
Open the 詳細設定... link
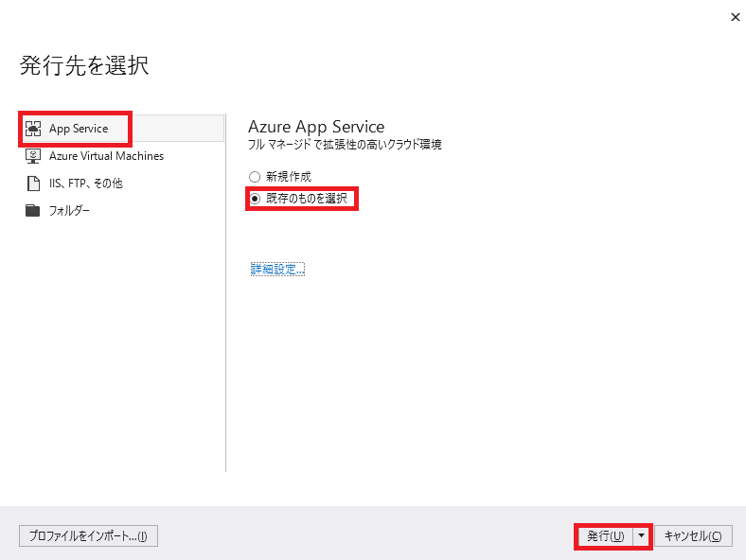[x=277, y=270]
